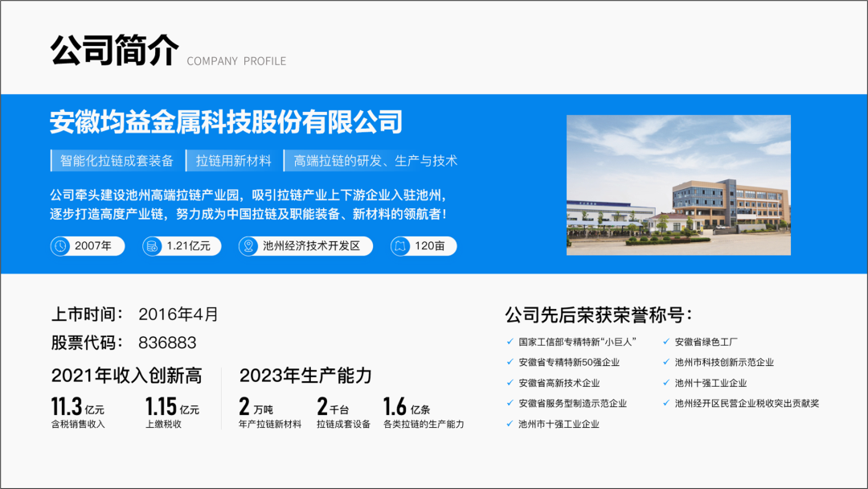Click the 年产拉链新材料 caption
The image size is (868, 489).
(270, 424)
